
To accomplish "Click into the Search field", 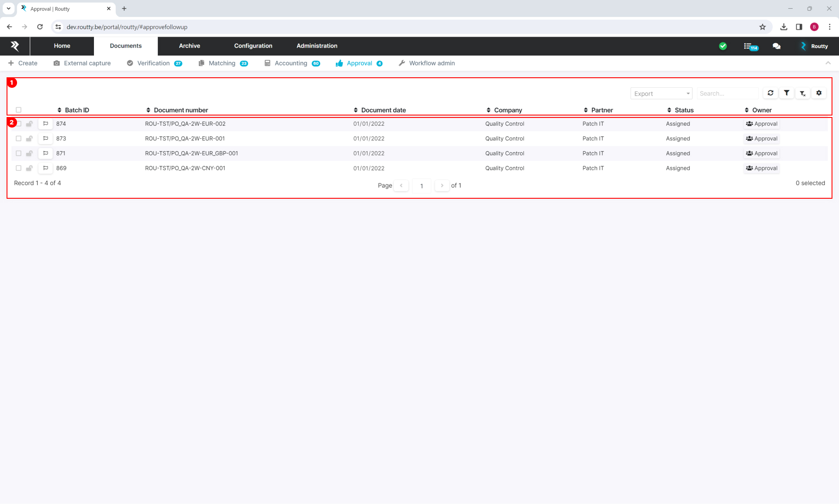I will 727,93.
